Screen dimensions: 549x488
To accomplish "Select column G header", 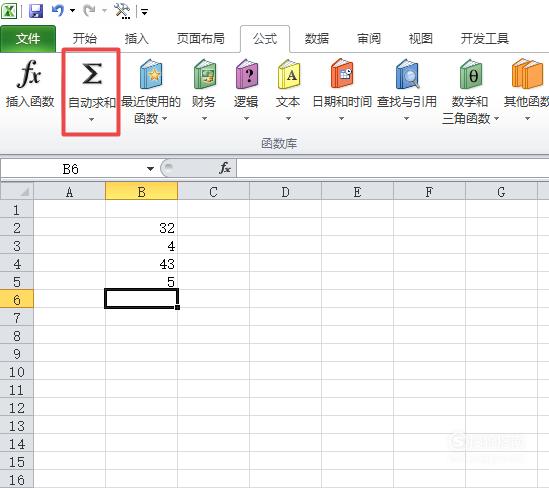I will click(501, 191).
